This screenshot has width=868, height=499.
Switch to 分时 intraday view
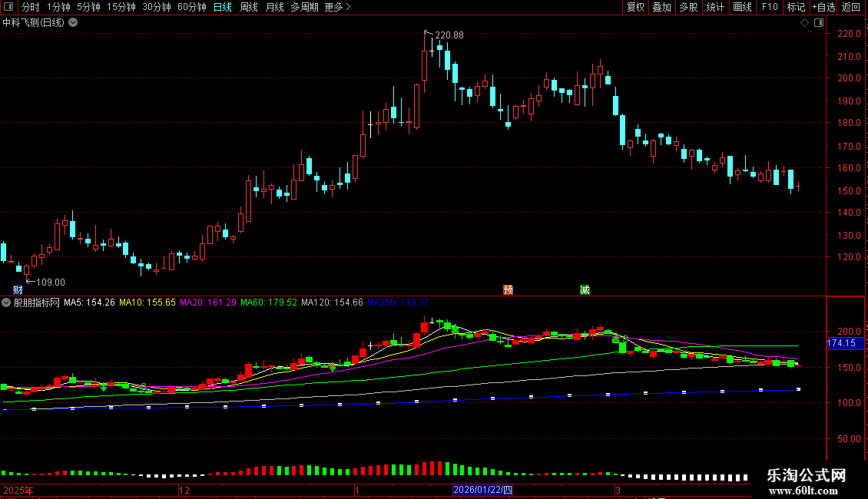[31, 7]
